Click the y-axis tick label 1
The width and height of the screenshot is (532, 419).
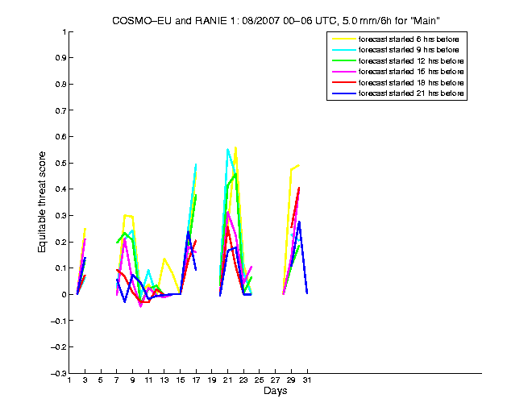tap(62, 32)
